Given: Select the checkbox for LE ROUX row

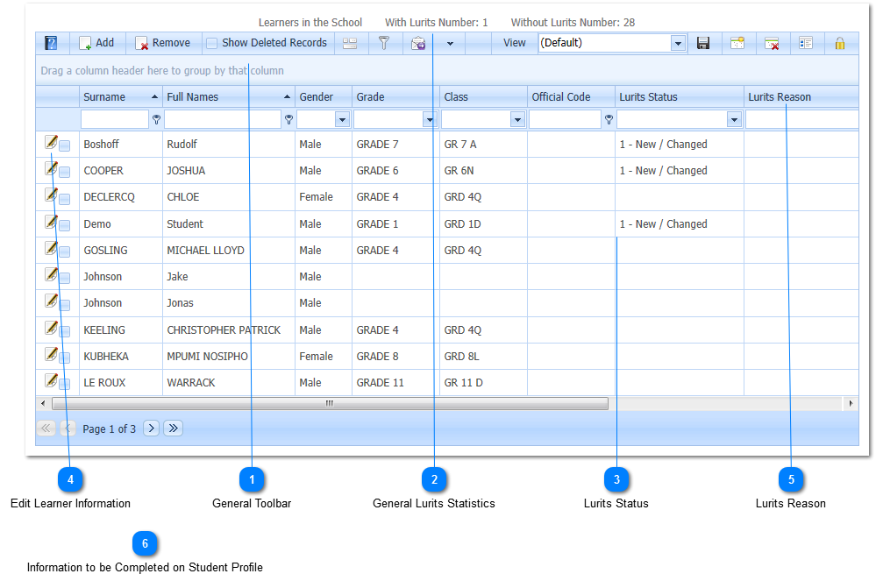Looking at the screenshot, I should point(65,385).
